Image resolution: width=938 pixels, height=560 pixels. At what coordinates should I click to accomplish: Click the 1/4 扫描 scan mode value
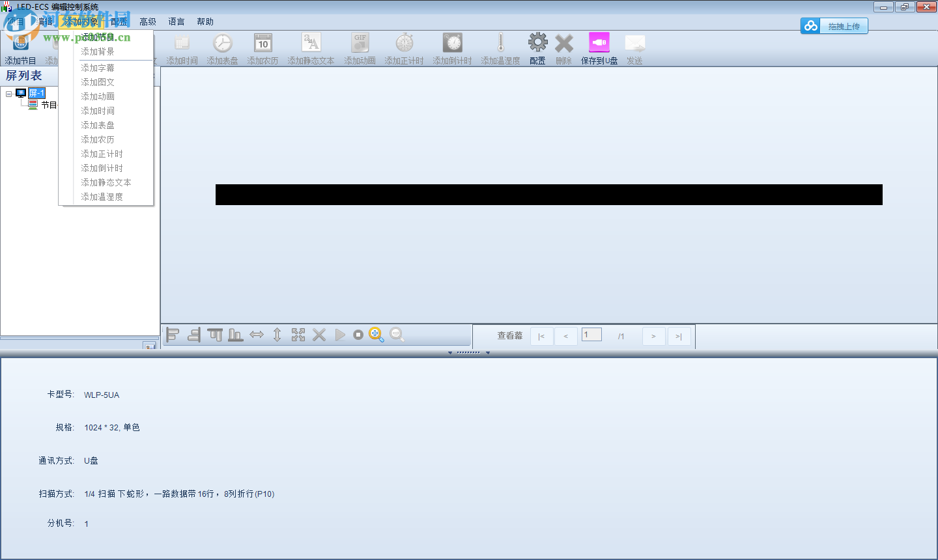[x=179, y=494]
